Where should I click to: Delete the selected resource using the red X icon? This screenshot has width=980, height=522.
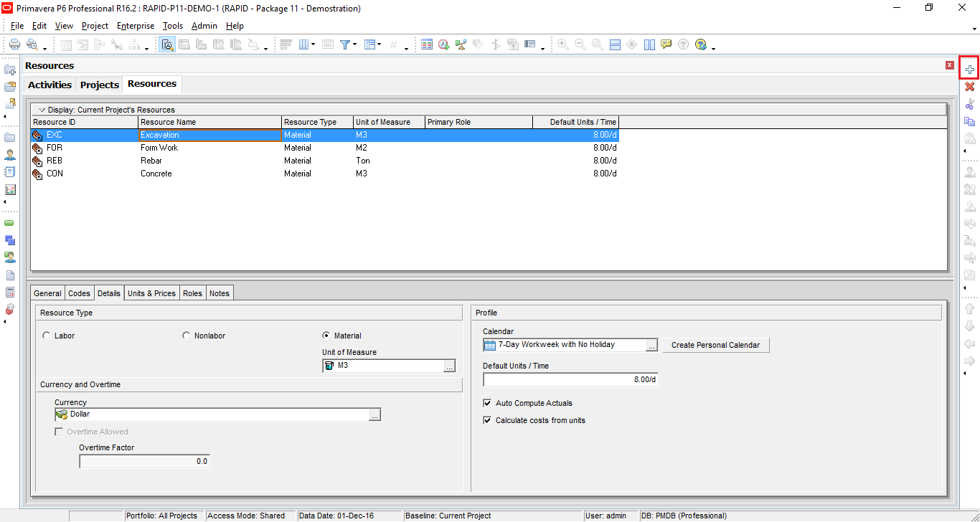coord(969,86)
